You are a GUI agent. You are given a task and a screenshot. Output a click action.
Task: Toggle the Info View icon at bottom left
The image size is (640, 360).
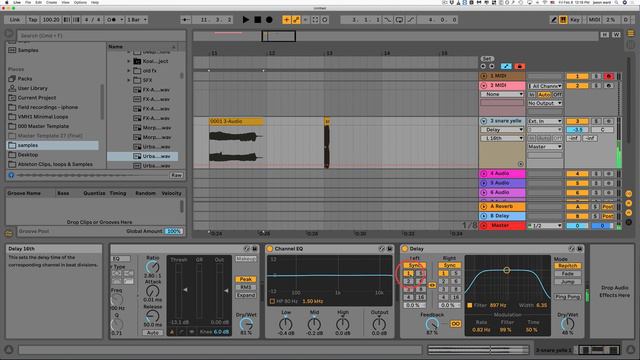pyautogui.click(x=9, y=349)
